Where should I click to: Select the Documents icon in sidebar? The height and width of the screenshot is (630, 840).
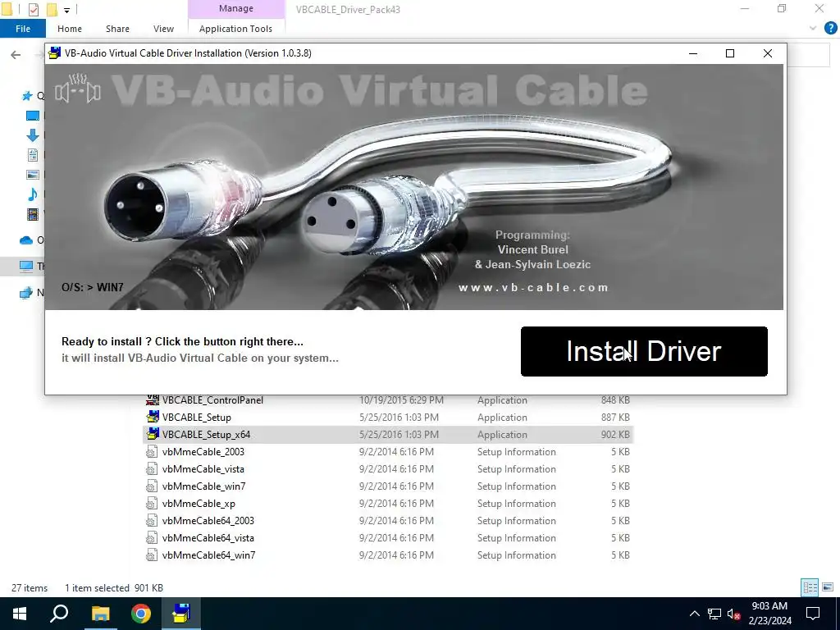pyautogui.click(x=33, y=155)
